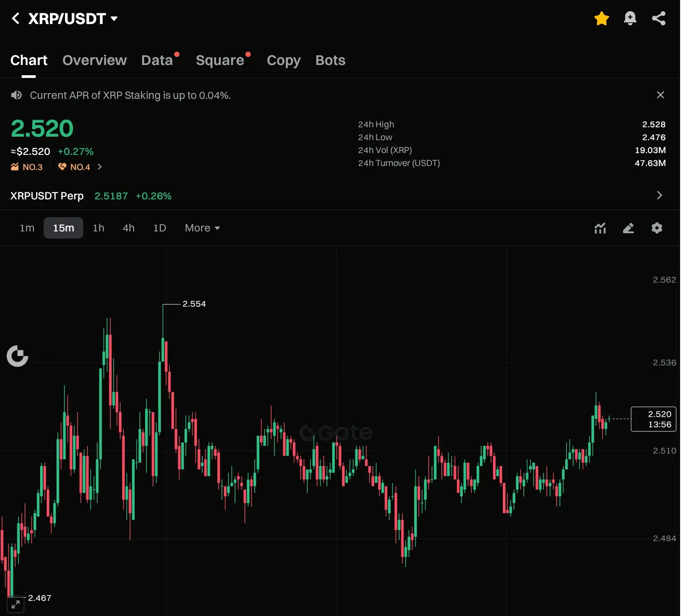
Task: Click the 2.467 chart low marker
Action: tap(40, 598)
